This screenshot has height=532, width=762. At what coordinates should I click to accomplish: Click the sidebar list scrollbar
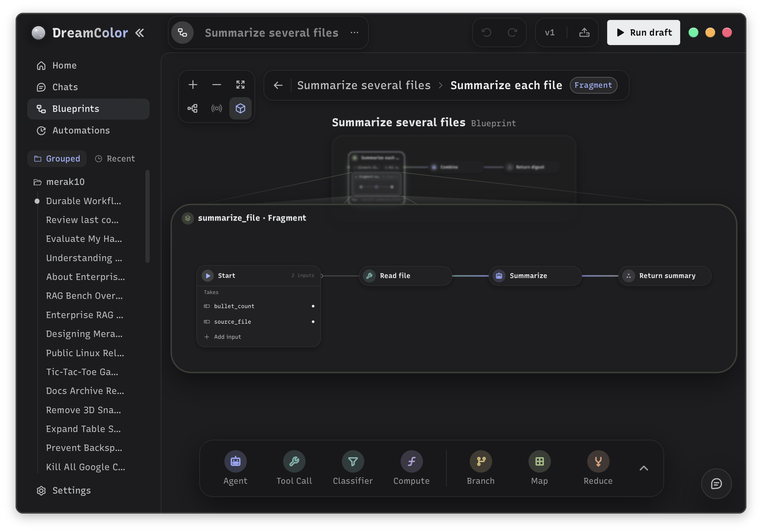[148, 216]
